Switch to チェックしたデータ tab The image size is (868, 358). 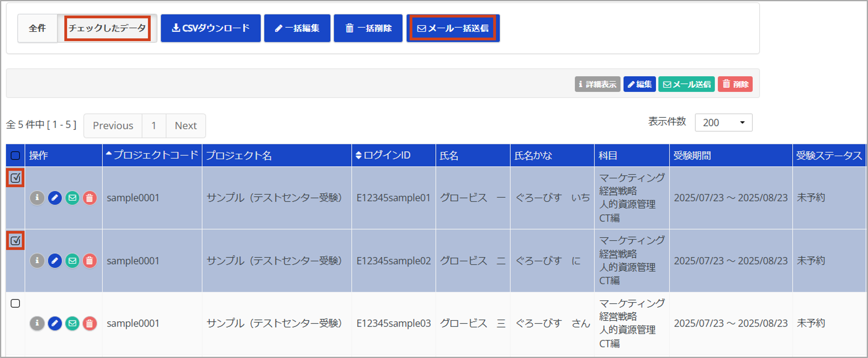click(x=107, y=28)
